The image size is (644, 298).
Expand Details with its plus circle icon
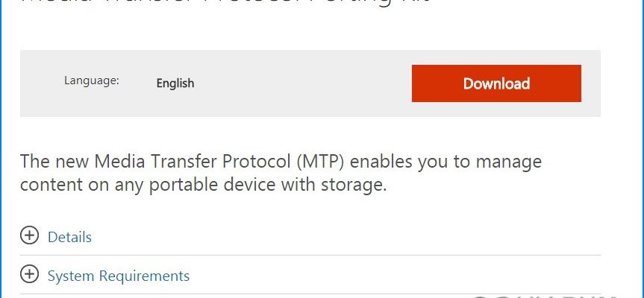click(29, 235)
